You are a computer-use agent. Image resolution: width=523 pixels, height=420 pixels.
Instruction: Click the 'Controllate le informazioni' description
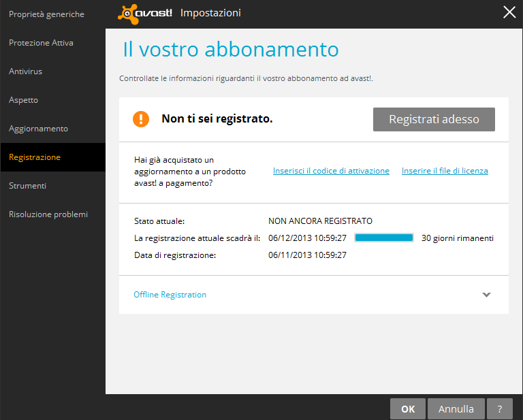click(x=246, y=79)
